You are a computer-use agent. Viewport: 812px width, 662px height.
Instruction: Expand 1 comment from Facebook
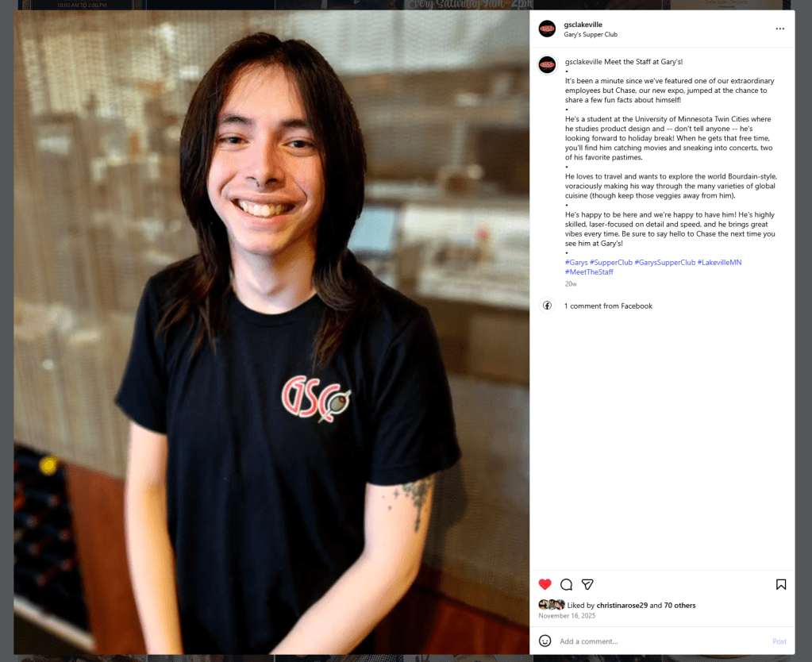(608, 306)
